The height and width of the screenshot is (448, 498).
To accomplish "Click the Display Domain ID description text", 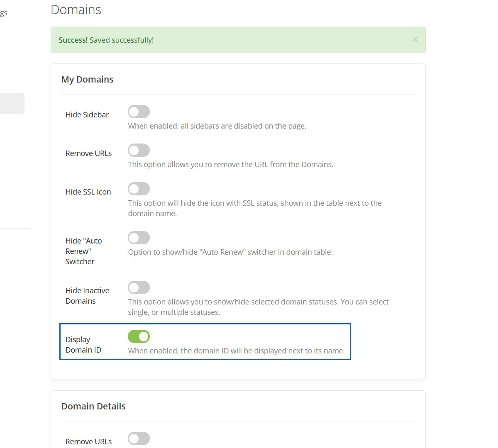I will (x=236, y=351).
